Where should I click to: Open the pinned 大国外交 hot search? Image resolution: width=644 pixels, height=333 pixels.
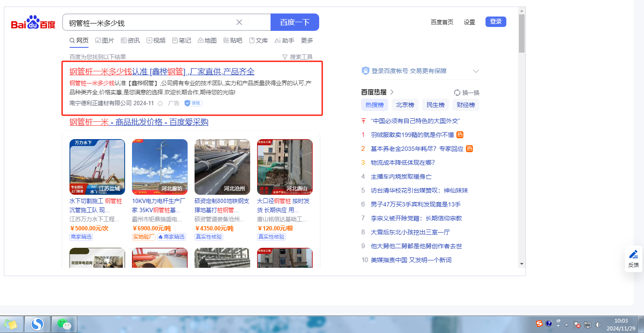[415, 121]
